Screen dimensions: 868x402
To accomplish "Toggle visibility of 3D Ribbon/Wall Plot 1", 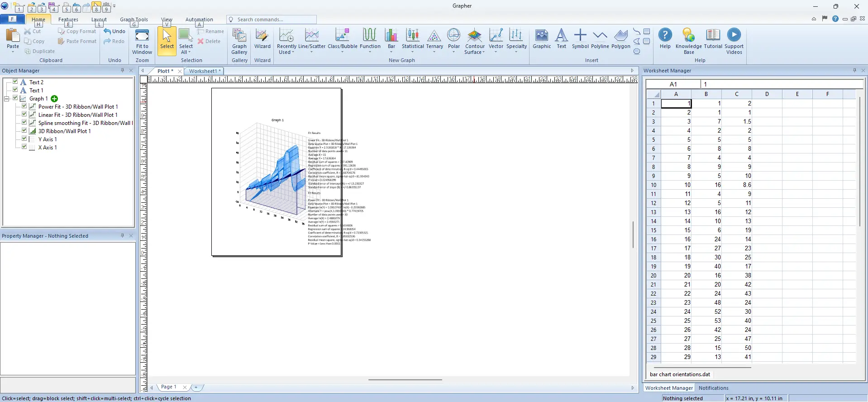I will tap(24, 131).
